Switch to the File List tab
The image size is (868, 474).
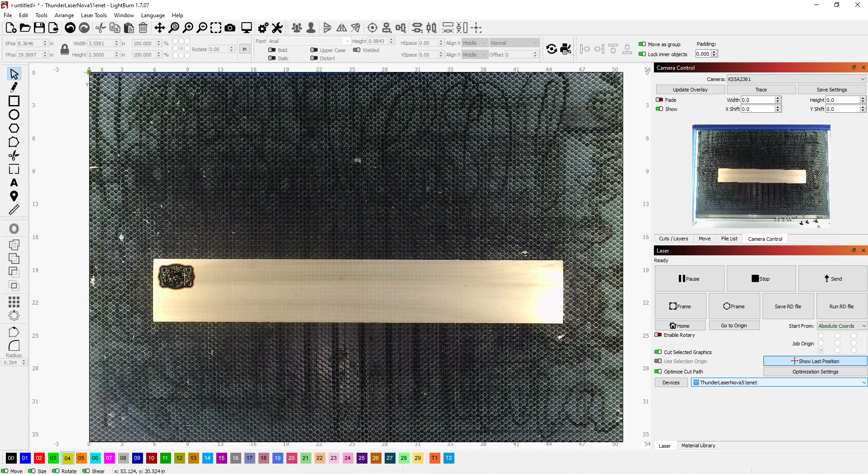(x=729, y=239)
